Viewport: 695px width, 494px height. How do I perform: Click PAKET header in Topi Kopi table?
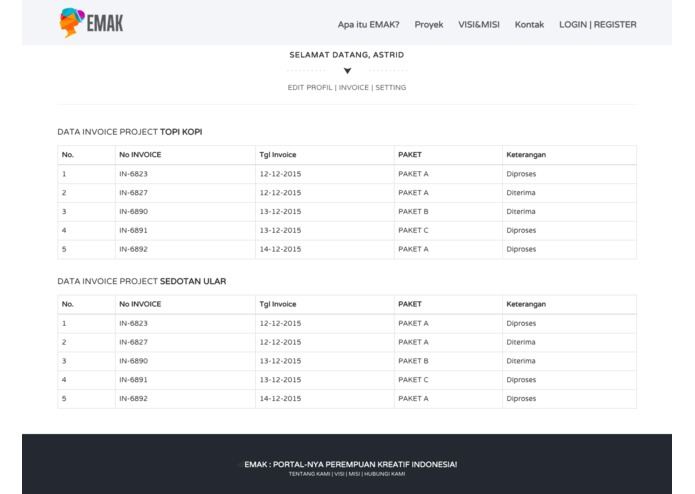pyautogui.click(x=410, y=155)
